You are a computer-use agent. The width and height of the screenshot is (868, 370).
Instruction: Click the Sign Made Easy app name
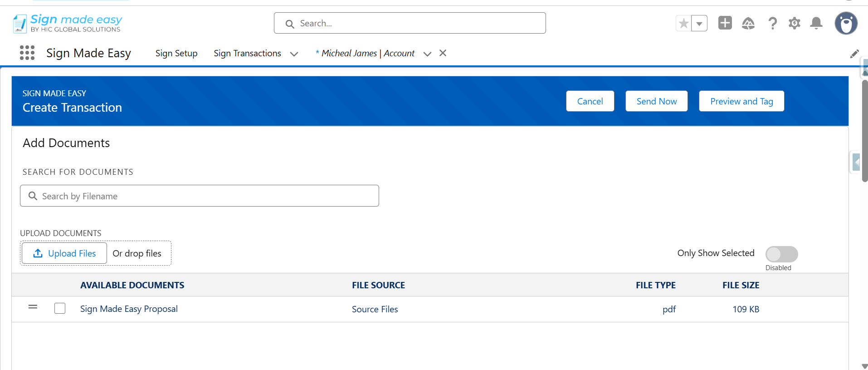88,53
